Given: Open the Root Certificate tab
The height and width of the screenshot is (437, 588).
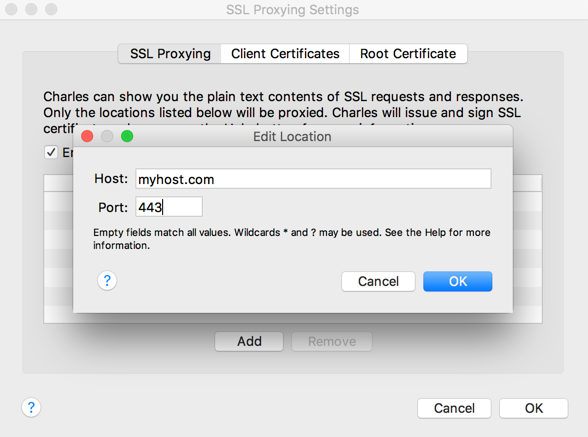Looking at the screenshot, I should click(x=408, y=54).
